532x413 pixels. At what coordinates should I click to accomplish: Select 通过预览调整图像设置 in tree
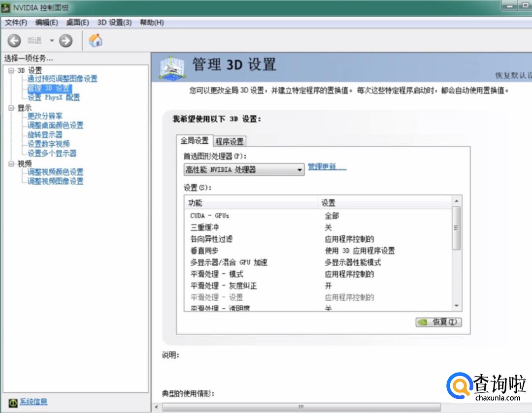63,79
